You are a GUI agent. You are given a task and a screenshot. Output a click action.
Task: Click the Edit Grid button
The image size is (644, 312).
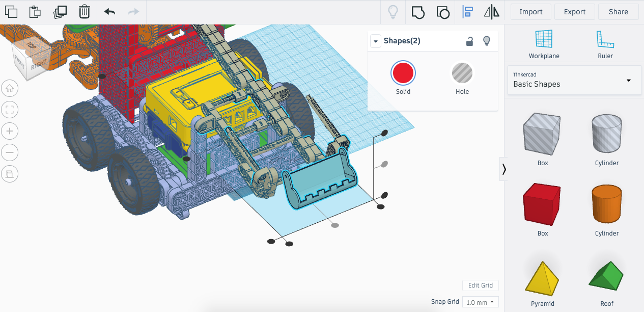pos(480,285)
